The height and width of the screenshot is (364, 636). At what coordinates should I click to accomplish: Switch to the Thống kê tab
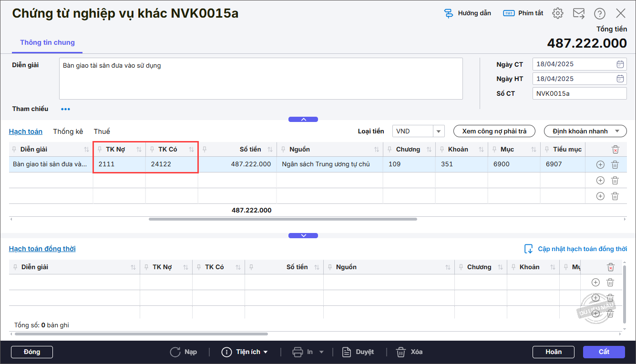coord(68,131)
